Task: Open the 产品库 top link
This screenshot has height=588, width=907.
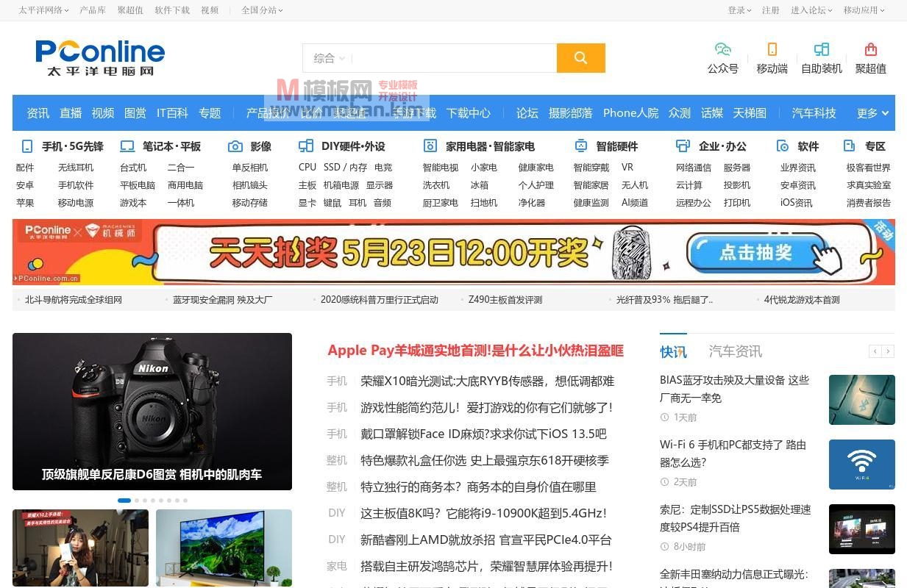Action: coord(93,10)
